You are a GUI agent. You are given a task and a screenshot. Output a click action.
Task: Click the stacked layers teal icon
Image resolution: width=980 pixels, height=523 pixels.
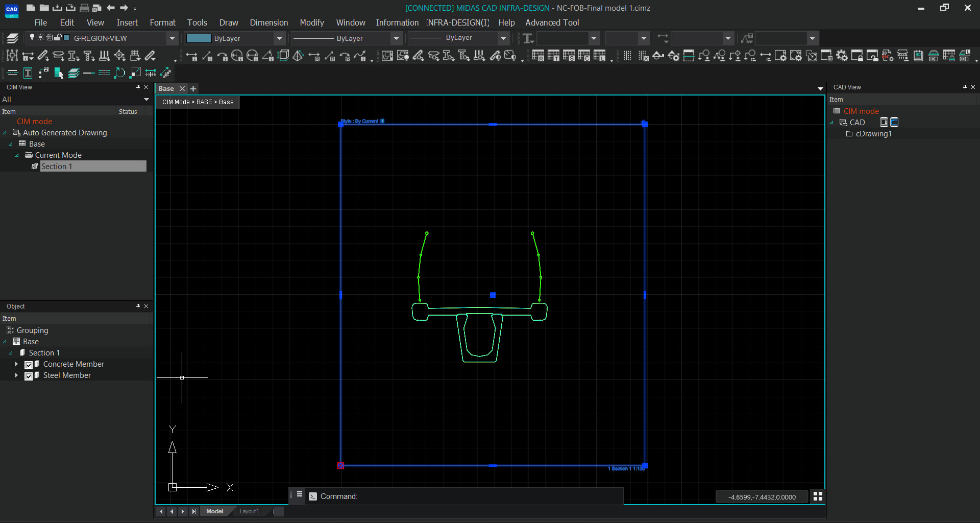(x=74, y=73)
